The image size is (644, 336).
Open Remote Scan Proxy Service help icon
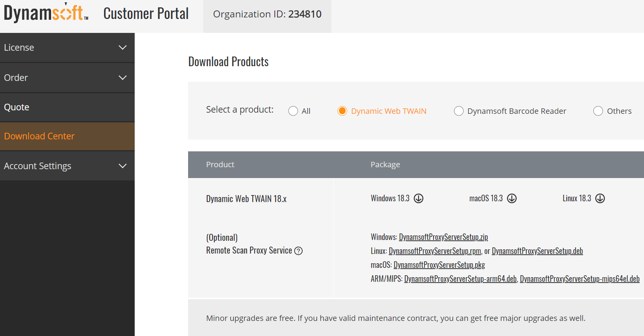click(298, 251)
